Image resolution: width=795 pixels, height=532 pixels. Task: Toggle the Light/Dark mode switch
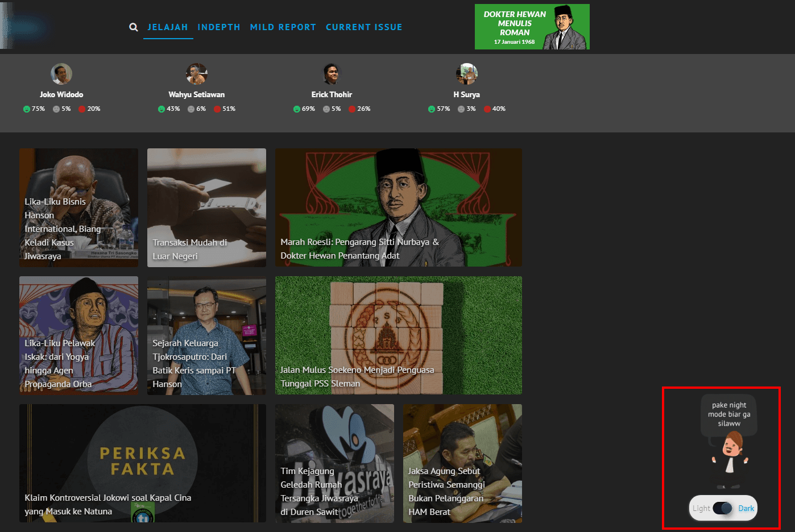723,508
